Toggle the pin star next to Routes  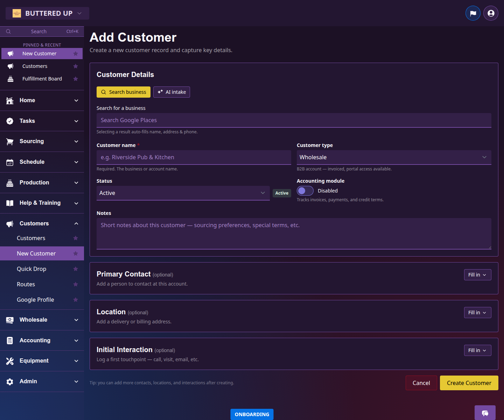coord(76,284)
